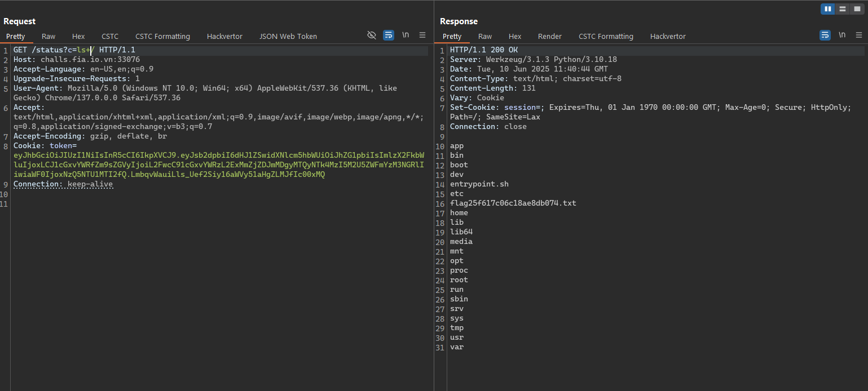This screenshot has width=868, height=391.
Task: Click the Cookie token header name
Action: pos(45,145)
